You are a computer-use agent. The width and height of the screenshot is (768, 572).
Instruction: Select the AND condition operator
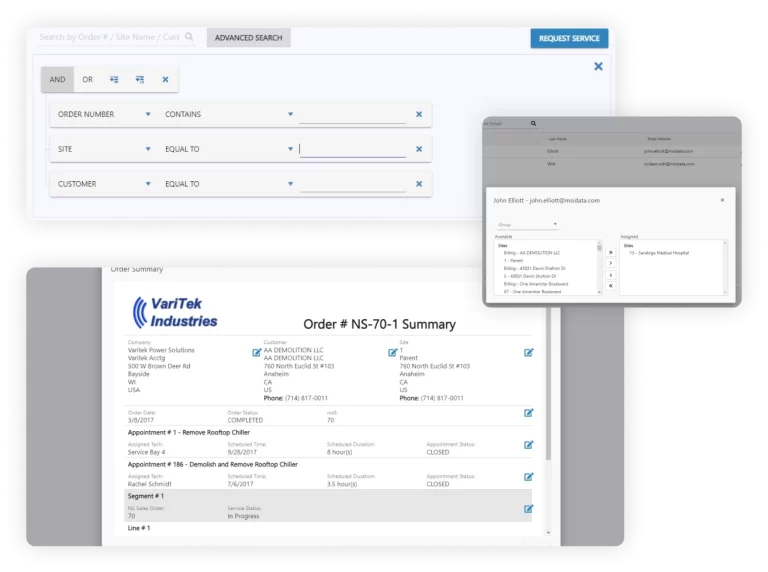coord(57,79)
